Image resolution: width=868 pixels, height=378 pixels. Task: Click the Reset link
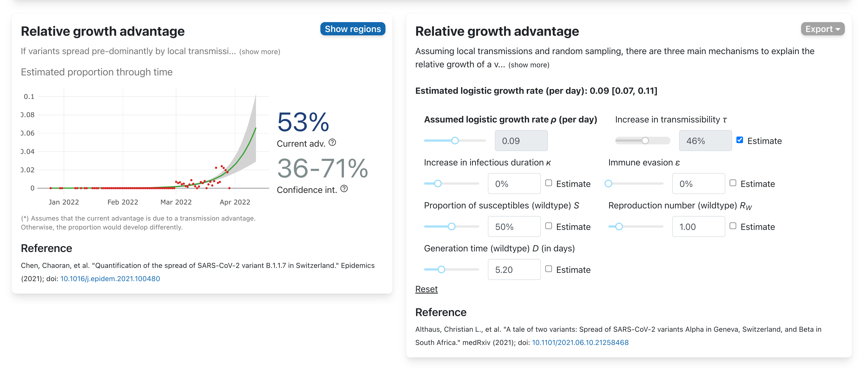[x=426, y=289]
